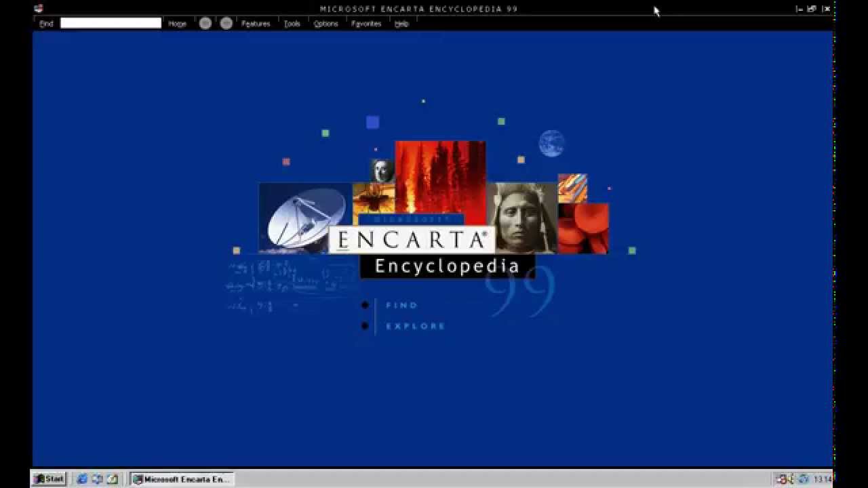Click the FIND link on home screen
The height and width of the screenshot is (488, 868).
[402, 306]
